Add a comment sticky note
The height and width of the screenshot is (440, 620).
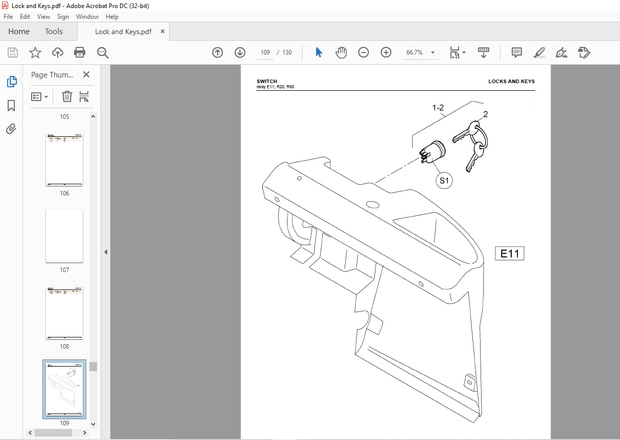click(516, 53)
